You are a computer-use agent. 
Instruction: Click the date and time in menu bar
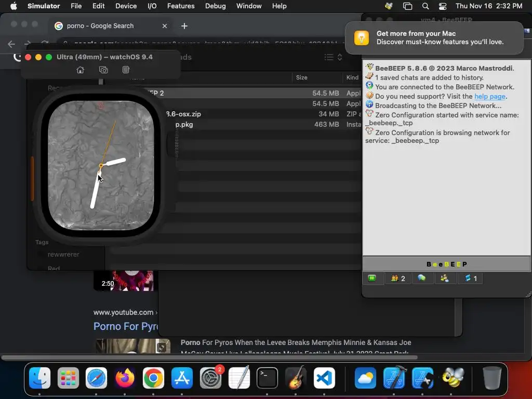tap(488, 6)
